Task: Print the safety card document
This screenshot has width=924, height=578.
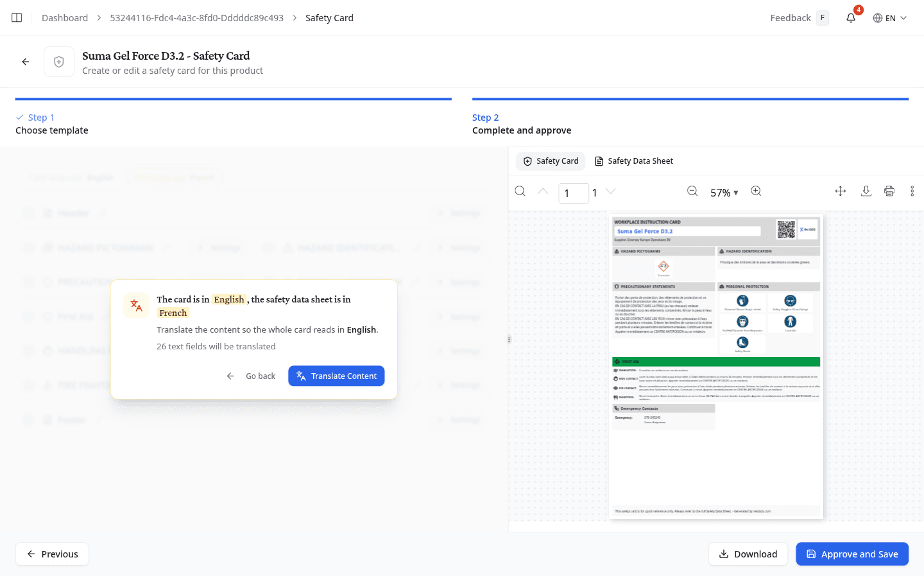Action: 889,191
